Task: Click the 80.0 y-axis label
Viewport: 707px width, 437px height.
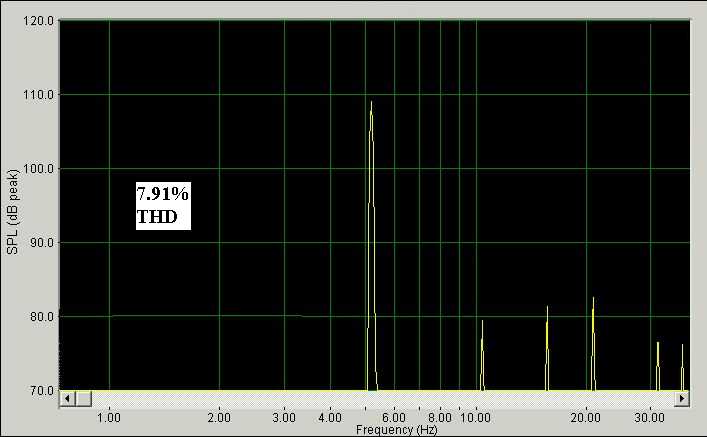Action: point(41,317)
